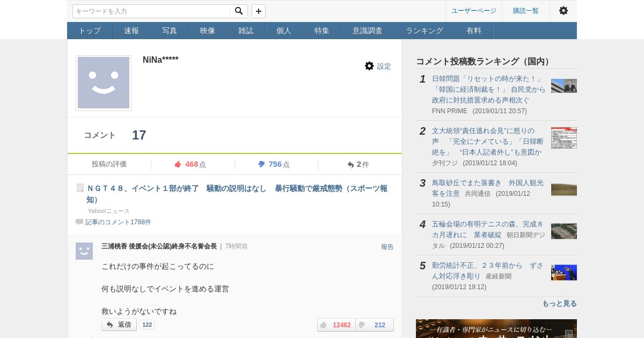Select the 雑誌 tab
This screenshot has width=644, height=338.
pos(246,31)
